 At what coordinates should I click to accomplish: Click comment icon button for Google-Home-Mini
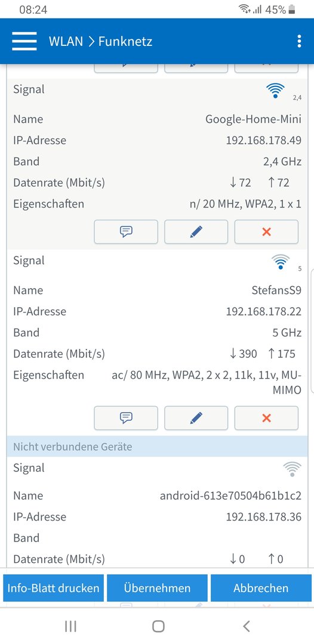[126, 232]
